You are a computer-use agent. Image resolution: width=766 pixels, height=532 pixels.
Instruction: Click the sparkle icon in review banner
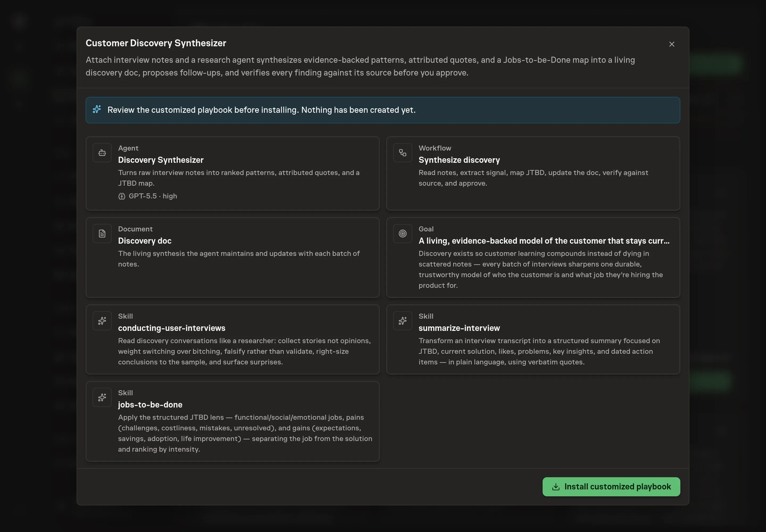coord(97,109)
